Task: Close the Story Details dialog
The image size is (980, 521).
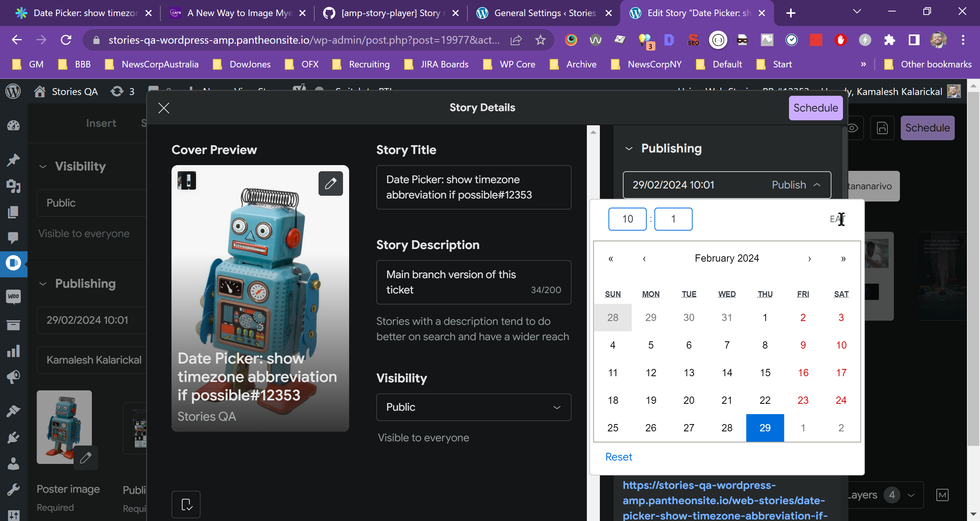Action: pyautogui.click(x=164, y=108)
